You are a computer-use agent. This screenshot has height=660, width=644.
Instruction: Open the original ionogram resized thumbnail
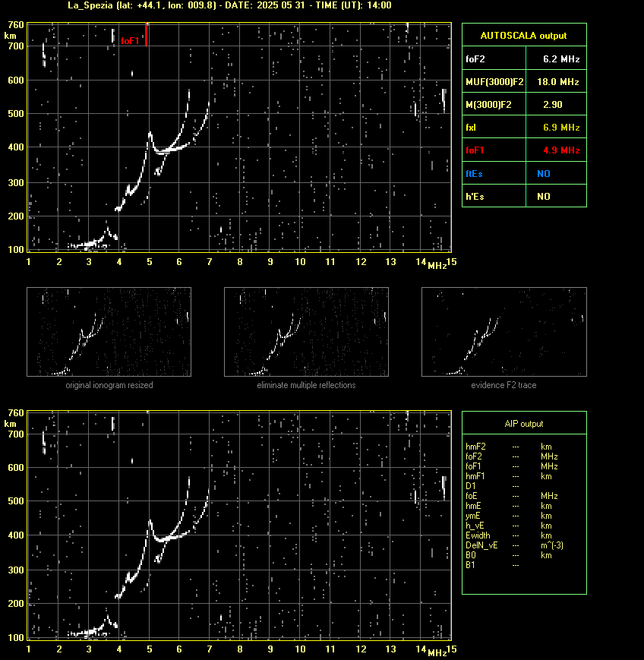coord(109,332)
